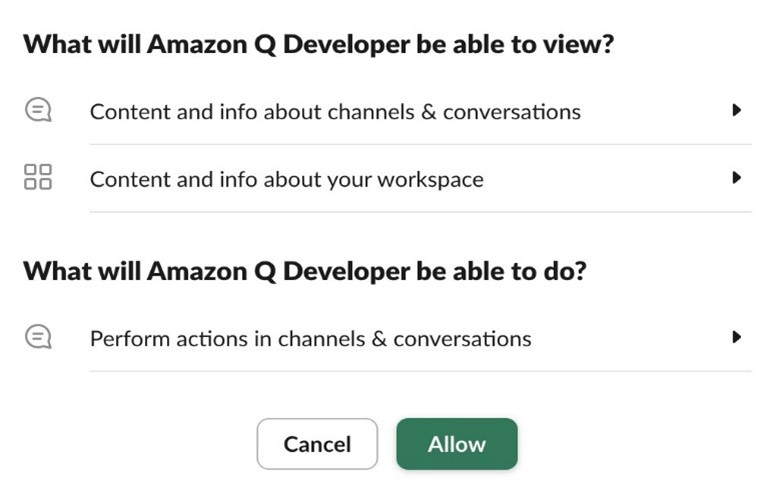
Task: Expand the Perform actions permission arrow
Action: click(x=737, y=337)
